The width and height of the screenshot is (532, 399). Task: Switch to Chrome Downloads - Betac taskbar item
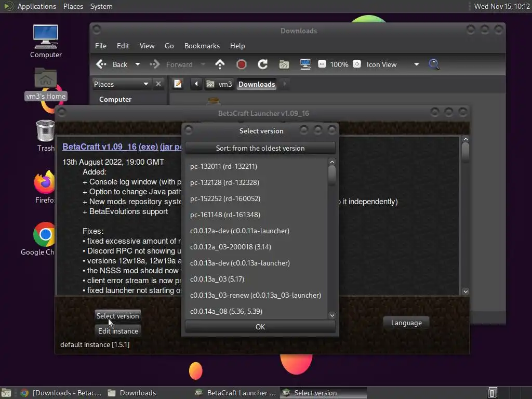61,393
